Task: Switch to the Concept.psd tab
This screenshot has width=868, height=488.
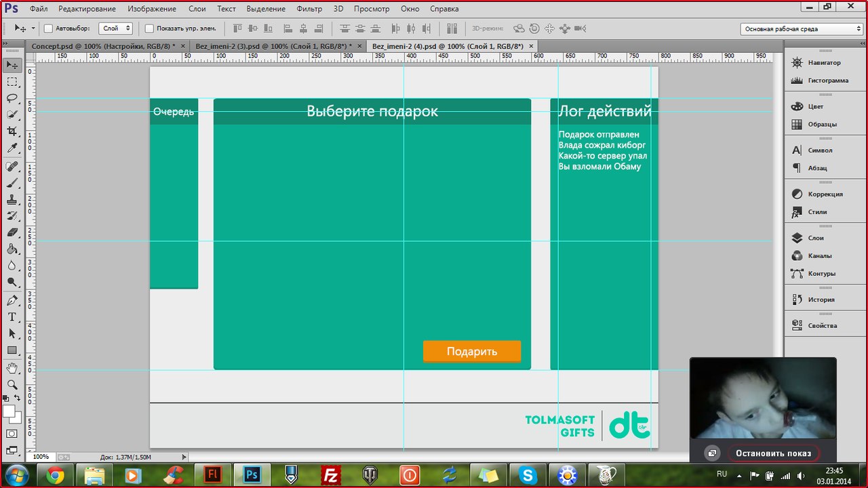Action: pos(103,46)
